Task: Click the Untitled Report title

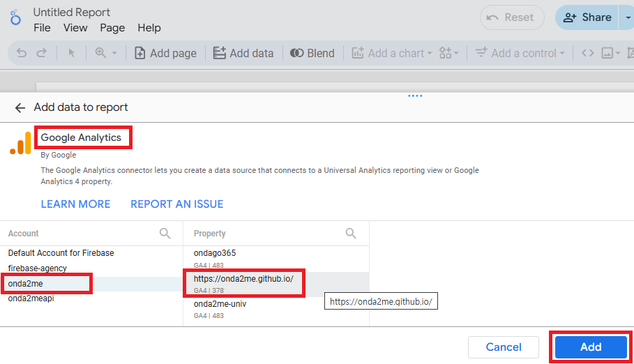Action: click(72, 12)
